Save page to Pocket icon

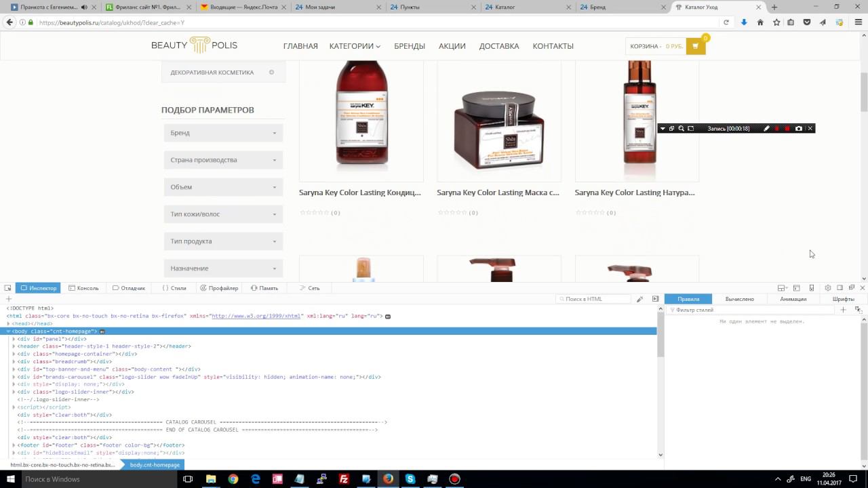[x=807, y=22]
